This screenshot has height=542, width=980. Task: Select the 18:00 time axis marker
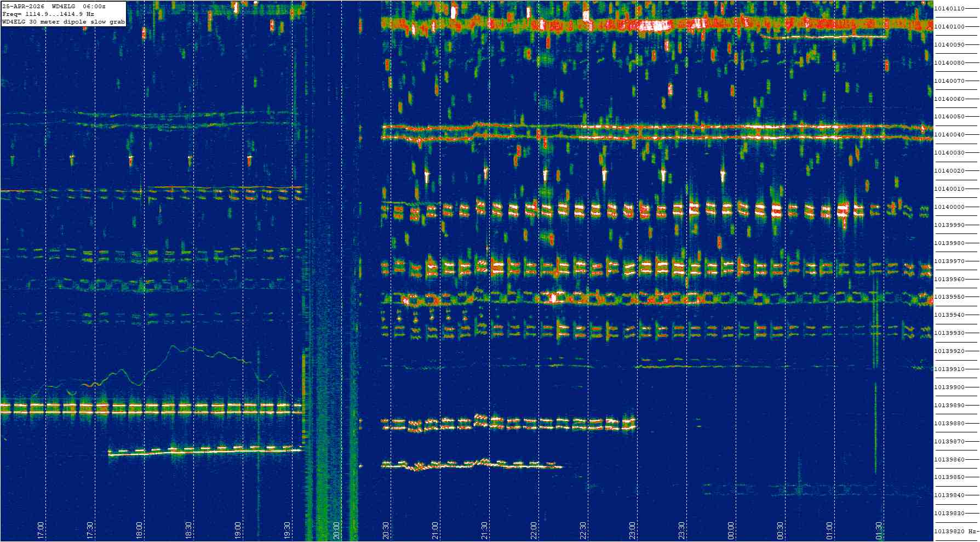(140, 530)
